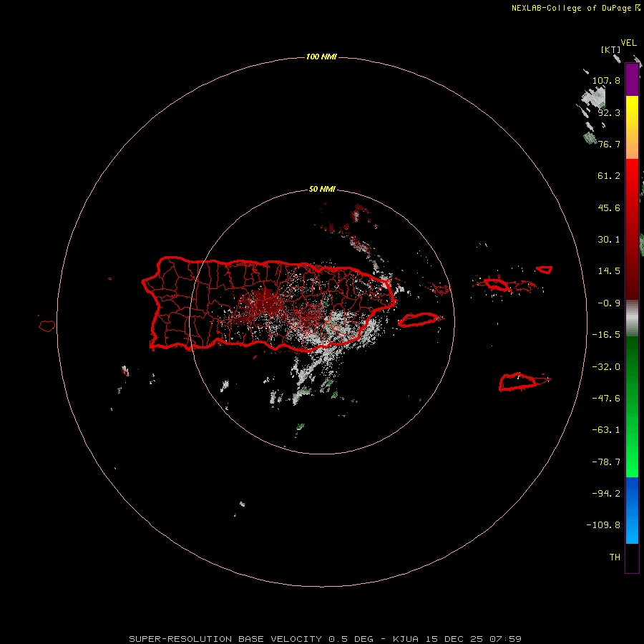Screen dimensions: 644x644
Task: Pick the gray near-zero segment of the scale
Action: coord(632,318)
